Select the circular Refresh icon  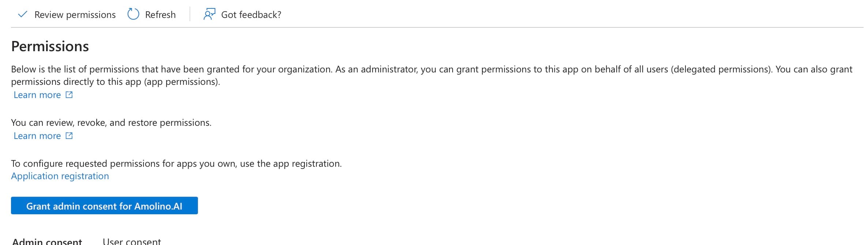[132, 14]
